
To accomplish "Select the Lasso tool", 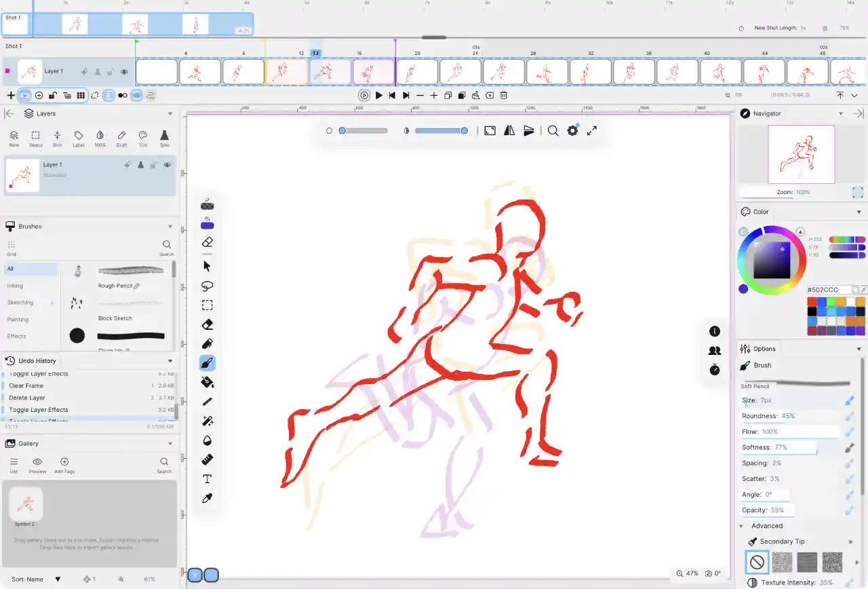I will (x=208, y=286).
